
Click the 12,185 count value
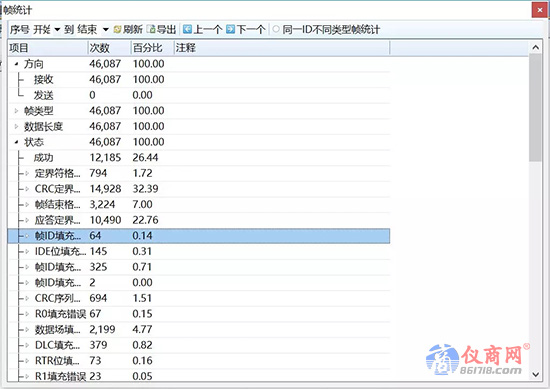[x=105, y=158]
